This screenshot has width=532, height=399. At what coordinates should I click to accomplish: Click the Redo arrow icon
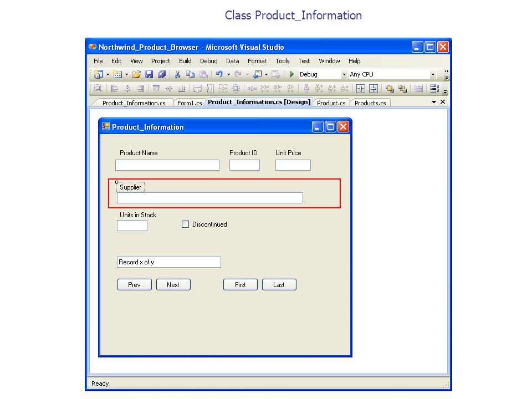pyautogui.click(x=238, y=74)
